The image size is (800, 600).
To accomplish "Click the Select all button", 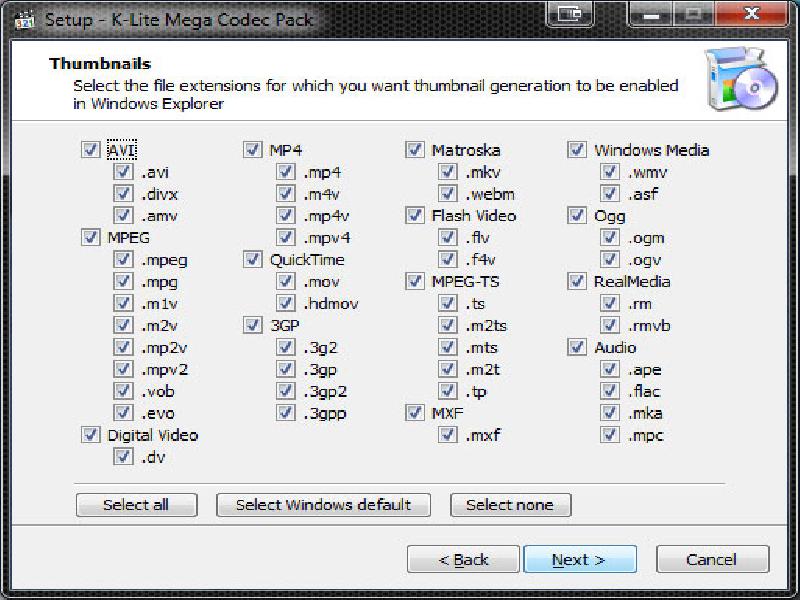I will pyautogui.click(x=136, y=505).
